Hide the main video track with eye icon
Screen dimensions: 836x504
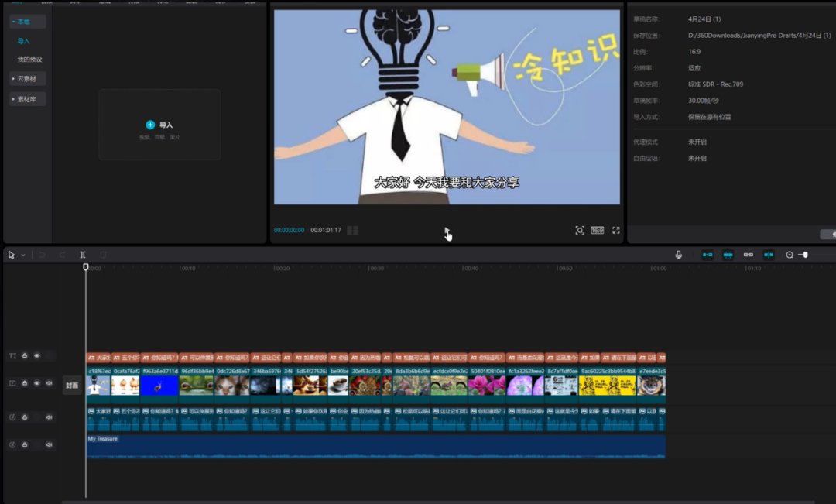[36, 383]
